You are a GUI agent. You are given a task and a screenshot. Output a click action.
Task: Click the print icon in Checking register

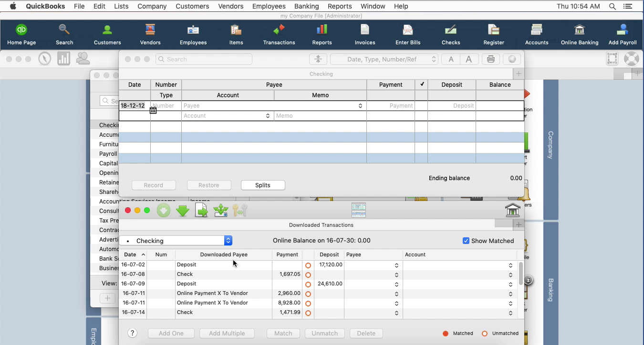(490, 59)
